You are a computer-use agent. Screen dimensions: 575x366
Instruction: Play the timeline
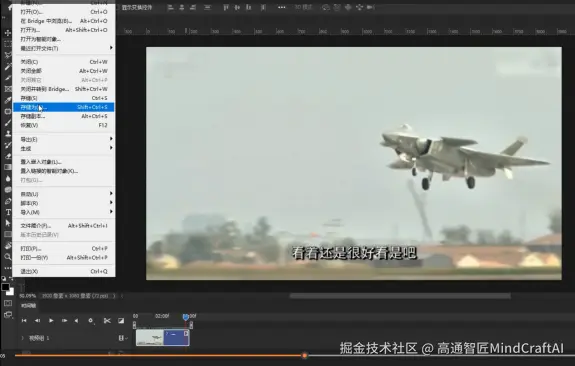tap(51, 321)
